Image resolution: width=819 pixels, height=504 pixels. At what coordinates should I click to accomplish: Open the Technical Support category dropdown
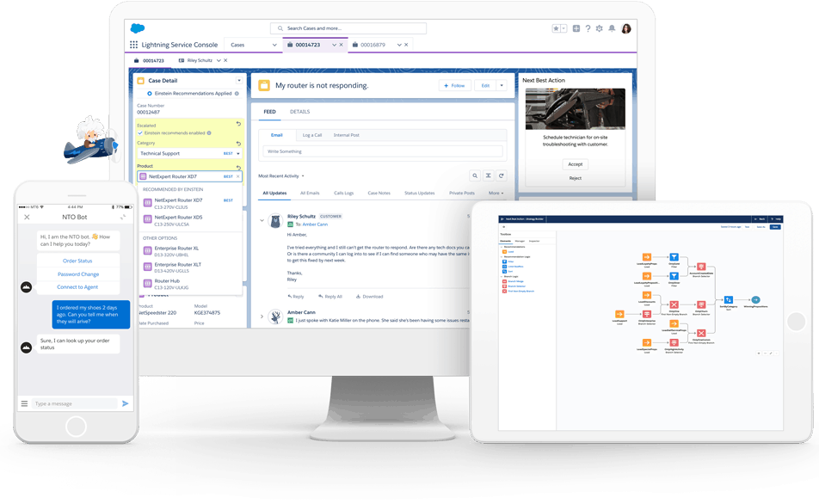(238, 154)
